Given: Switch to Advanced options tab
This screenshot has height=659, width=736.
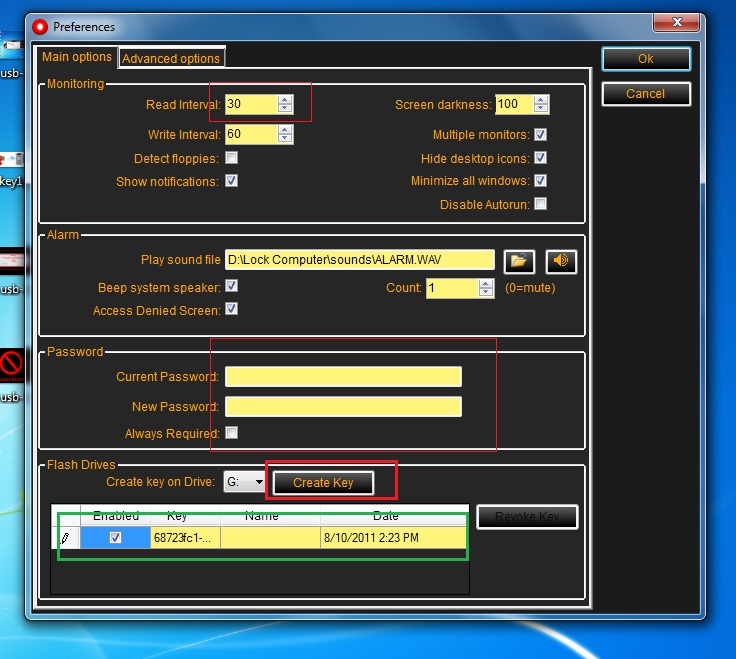Looking at the screenshot, I should (171, 58).
